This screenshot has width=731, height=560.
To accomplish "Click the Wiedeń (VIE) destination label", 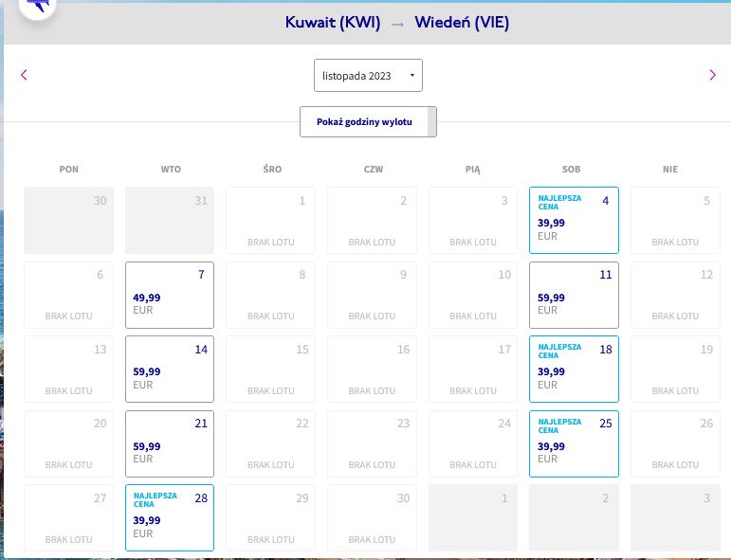I will [462, 23].
